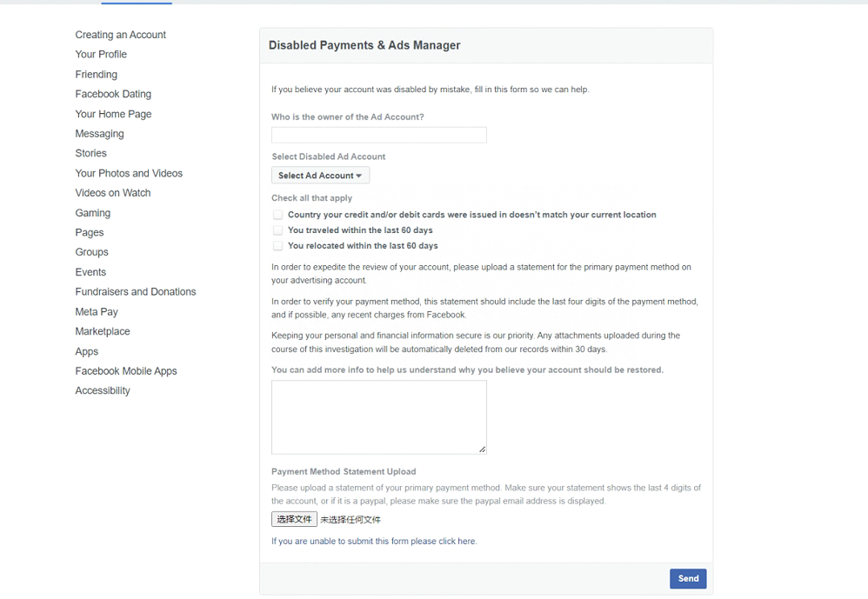The width and height of the screenshot is (868, 599).
Task: Open the Accessibility help topic
Action: click(103, 390)
